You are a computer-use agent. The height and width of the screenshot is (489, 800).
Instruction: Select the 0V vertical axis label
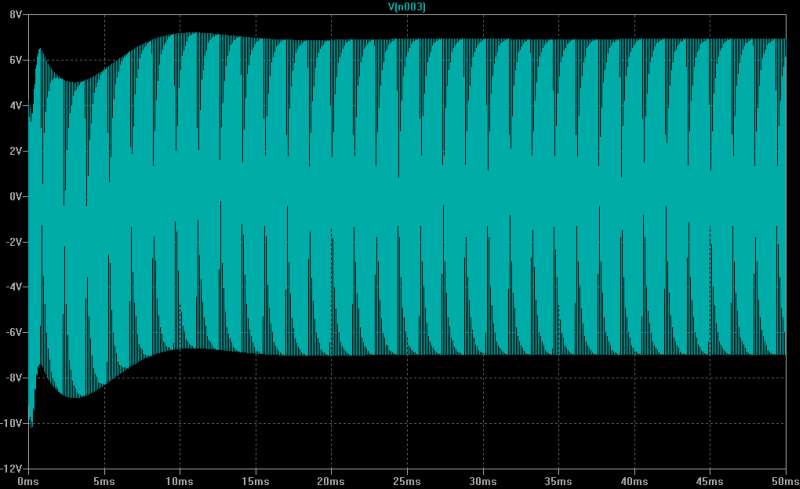tap(15, 196)
